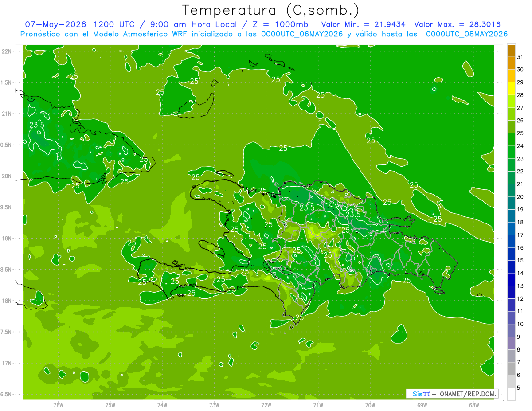This screenshot has width=532, height=411.
Task: Click the 22N latitude axis label
Action: tap(7, 51)
